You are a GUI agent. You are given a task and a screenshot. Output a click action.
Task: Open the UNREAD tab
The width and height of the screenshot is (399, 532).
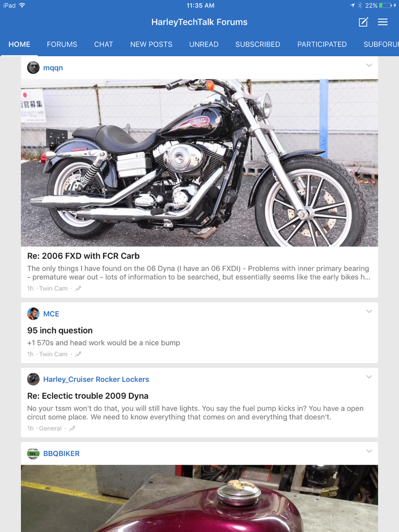tap(204, 44)
